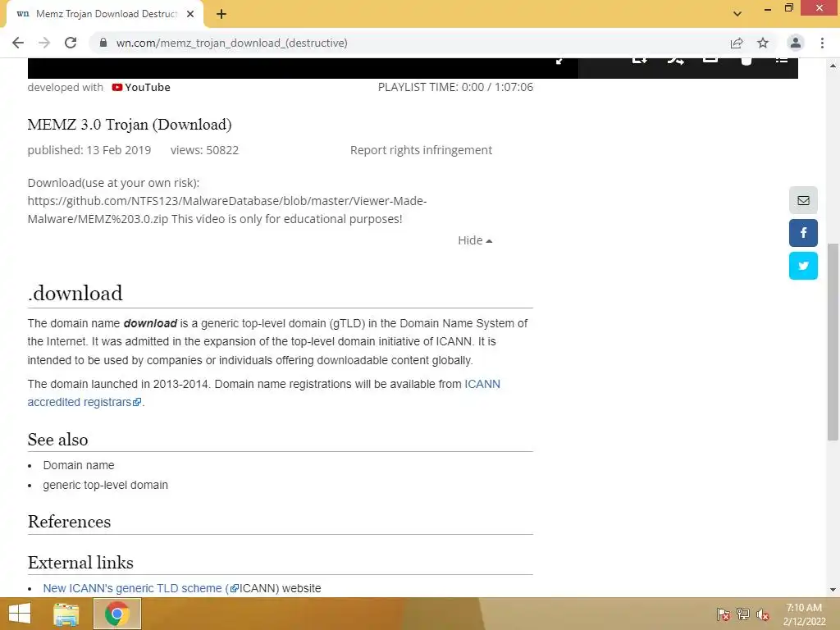
Task: Collapse the description with Hide
Action: 475,240
